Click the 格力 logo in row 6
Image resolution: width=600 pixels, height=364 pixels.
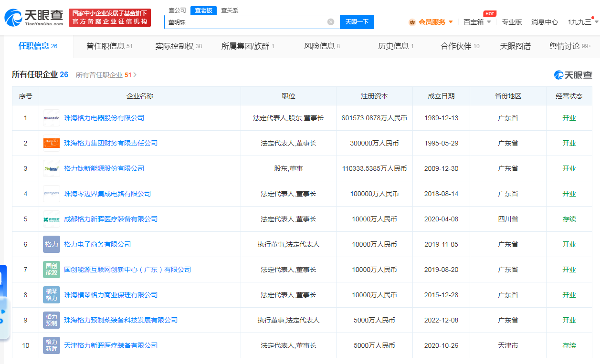tap(52, 244)
